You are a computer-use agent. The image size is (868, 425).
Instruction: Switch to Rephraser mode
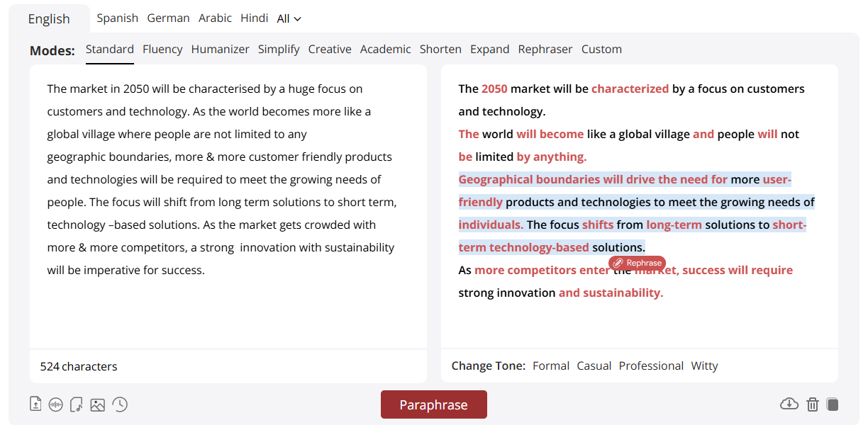[545, 49]
